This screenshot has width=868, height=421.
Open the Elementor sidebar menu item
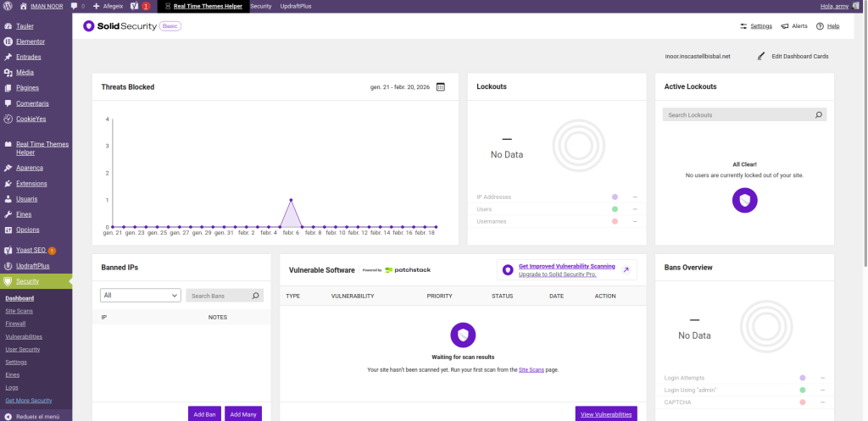[30, 42]
